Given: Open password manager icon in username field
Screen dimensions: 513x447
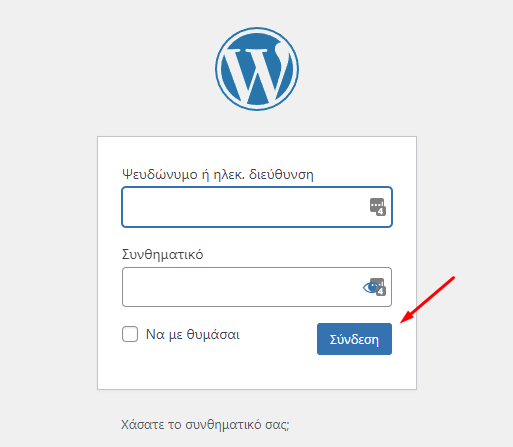Looking at the screenshot, I should click(378, 207).
